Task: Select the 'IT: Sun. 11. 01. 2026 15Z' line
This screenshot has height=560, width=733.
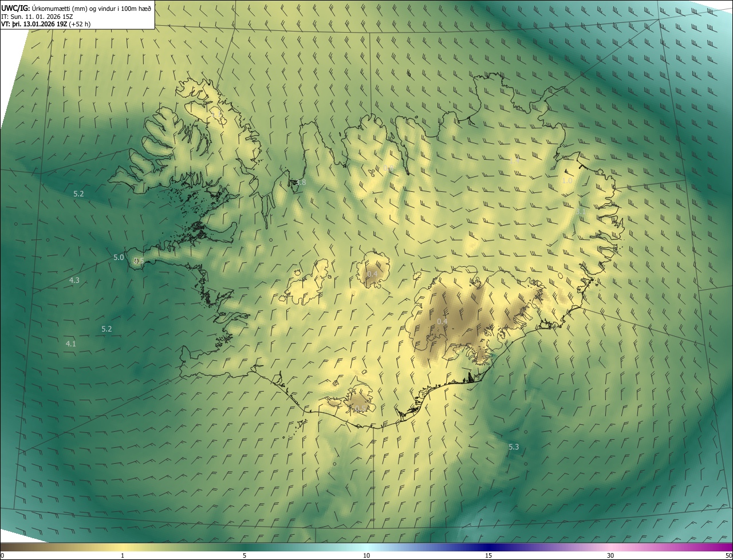Action: click(x=37, y=17)
